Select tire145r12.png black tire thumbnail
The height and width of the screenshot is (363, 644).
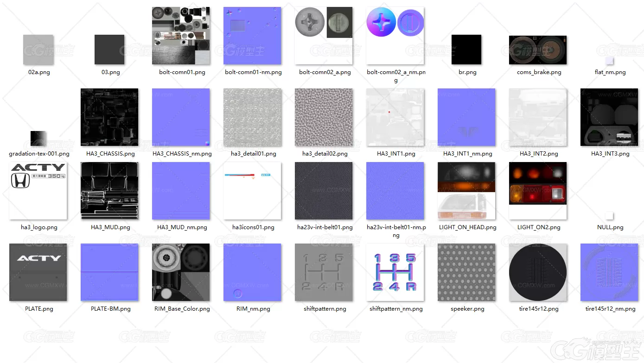pos(538,272)
